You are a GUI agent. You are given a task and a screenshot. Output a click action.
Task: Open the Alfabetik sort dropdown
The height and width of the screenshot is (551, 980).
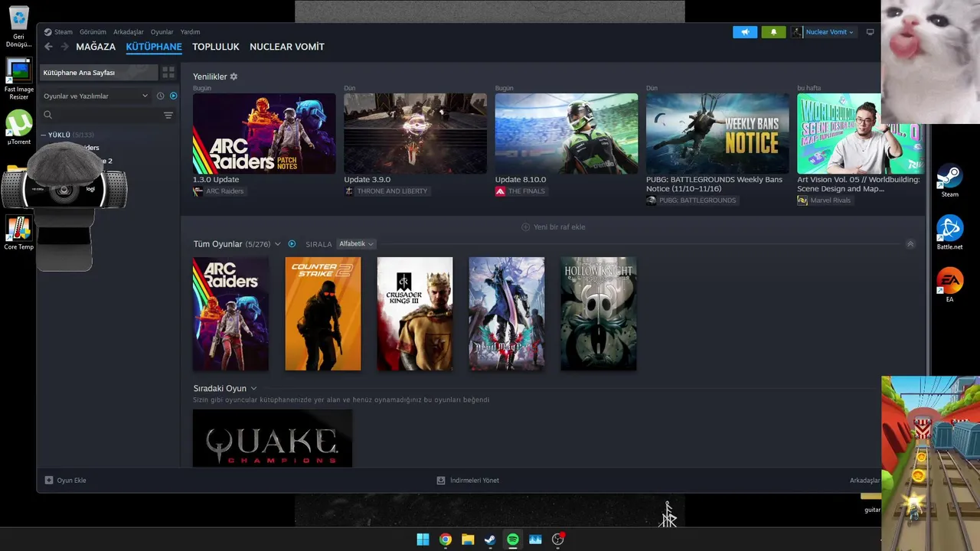point(357,244)
